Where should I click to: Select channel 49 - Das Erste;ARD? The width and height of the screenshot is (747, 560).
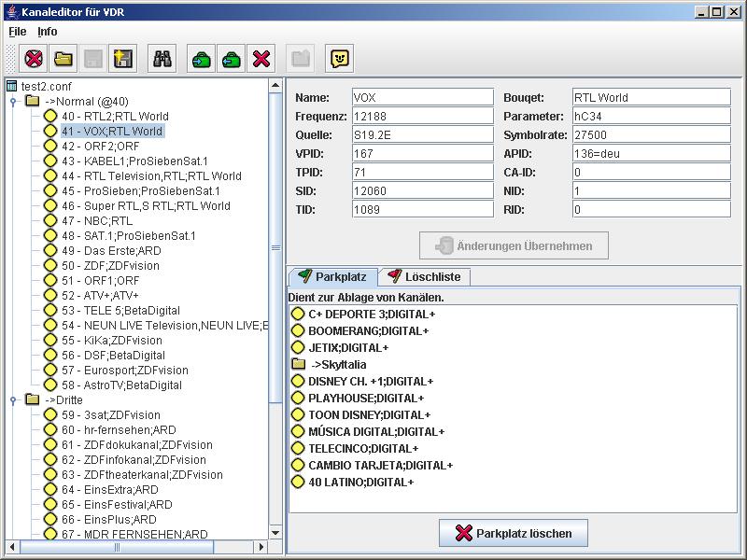click(110, 251)
